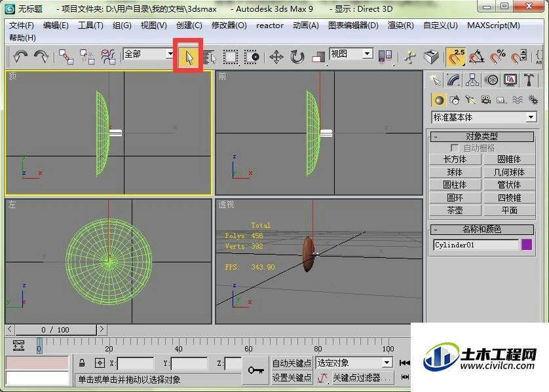This screenshot has height=392, width=549.
Task: Open the 视图 reference coordinate dropdown
Action: (x=367, y=54)
